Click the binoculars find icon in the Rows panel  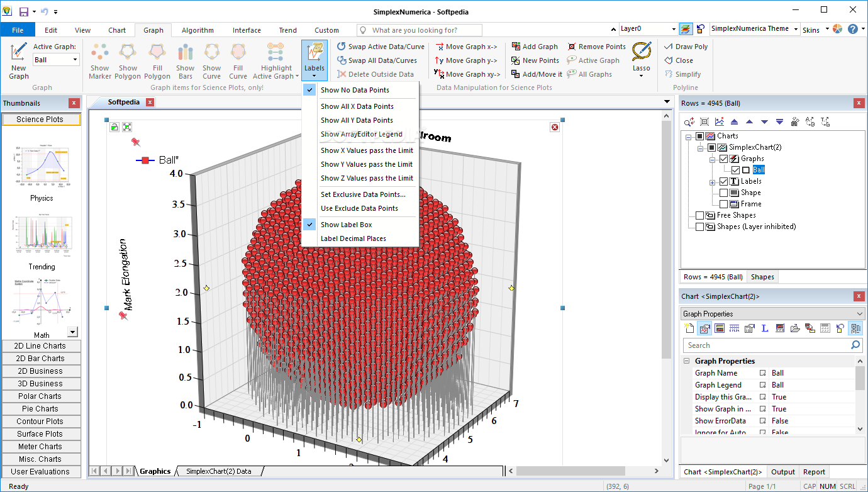pos(794,121)
